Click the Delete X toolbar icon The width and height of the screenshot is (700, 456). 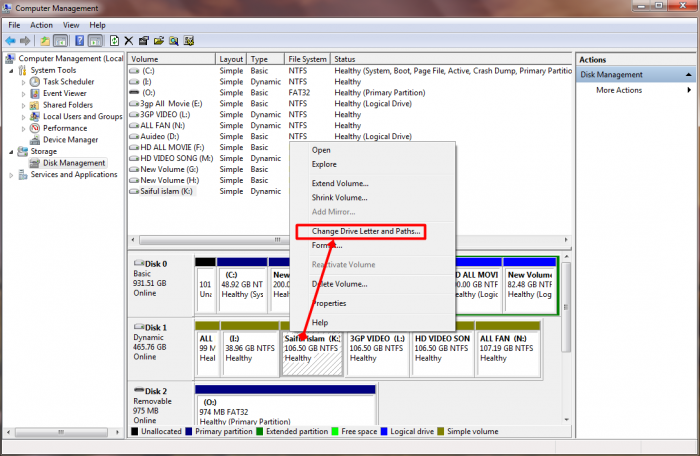[129, 41]
